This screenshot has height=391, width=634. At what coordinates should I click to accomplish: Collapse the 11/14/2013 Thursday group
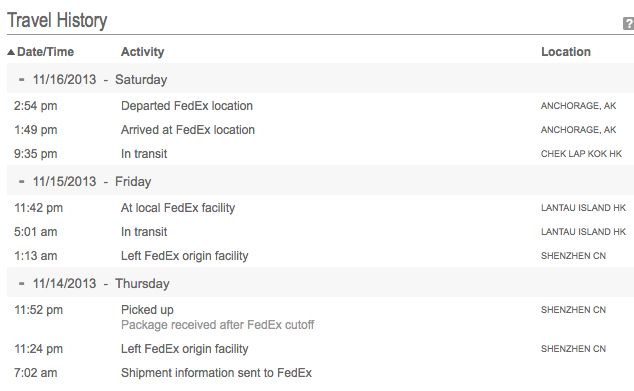pyautogui.click(x=21, y=283)
